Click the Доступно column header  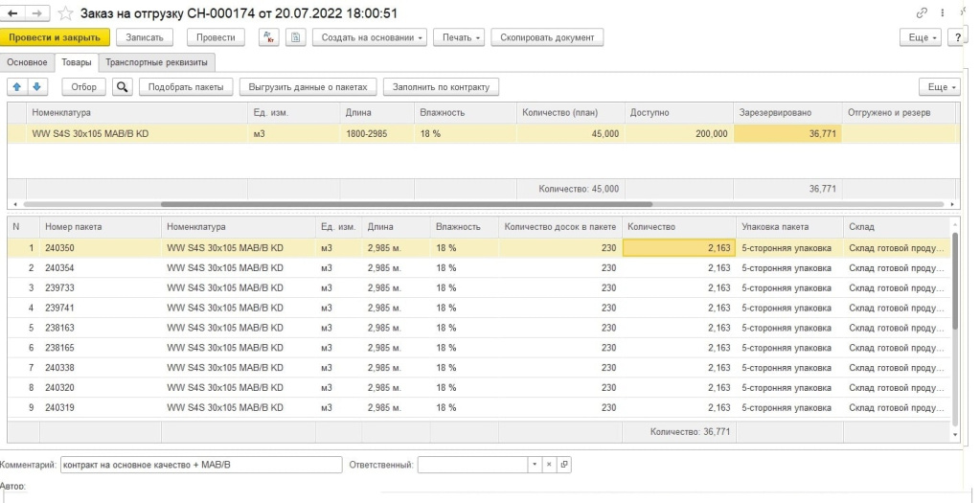tap(679, 113)
